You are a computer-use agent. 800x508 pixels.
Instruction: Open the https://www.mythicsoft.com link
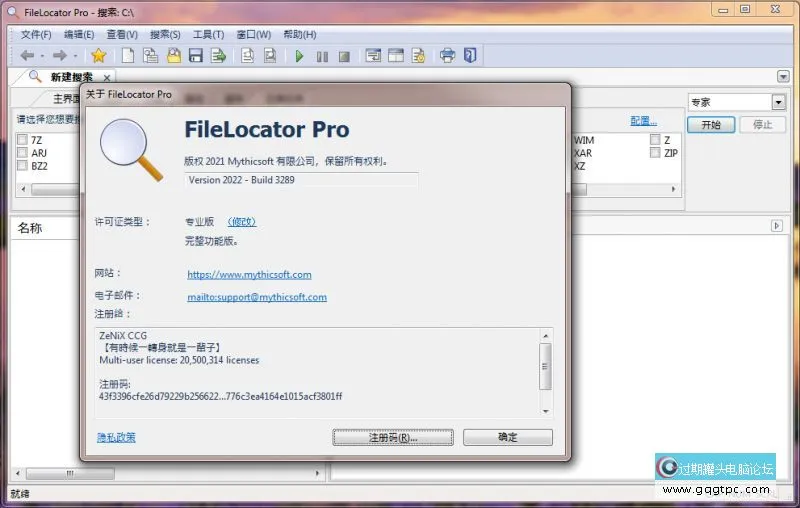[x=249, y=274]
